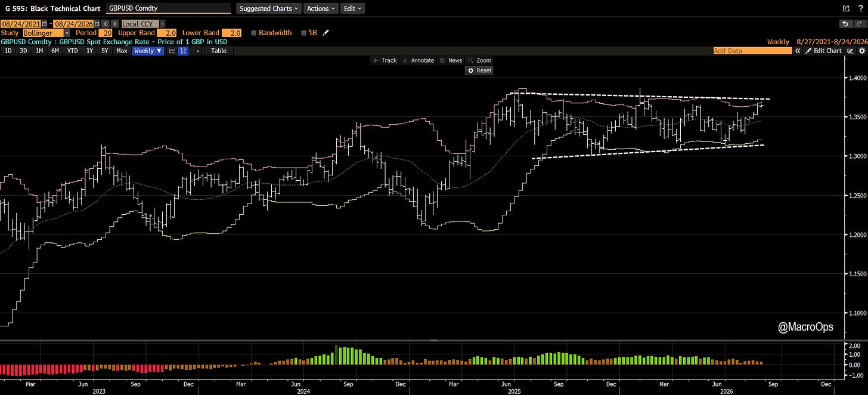Click the Upper Band value field

click(168, 33)
